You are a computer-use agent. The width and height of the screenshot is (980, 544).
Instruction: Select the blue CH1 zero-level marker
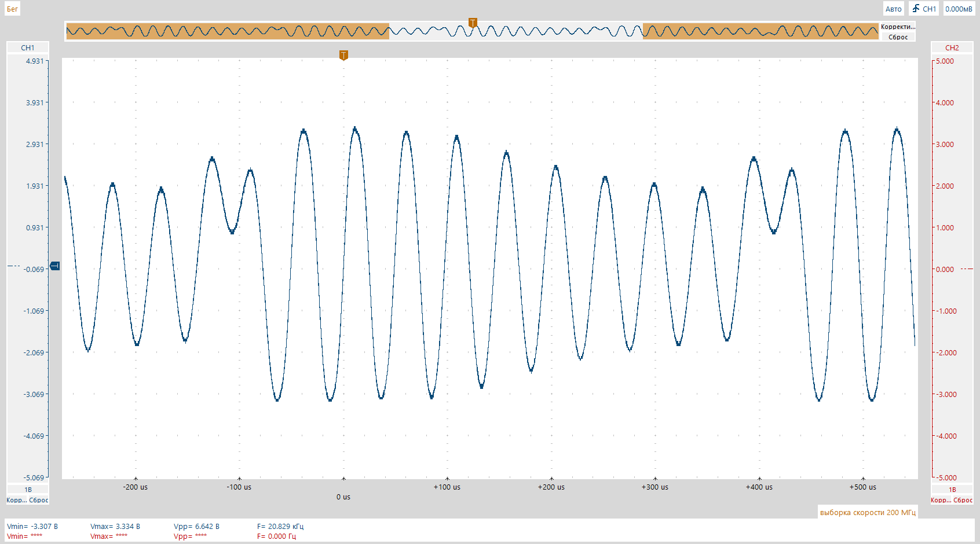coord(55,266)
